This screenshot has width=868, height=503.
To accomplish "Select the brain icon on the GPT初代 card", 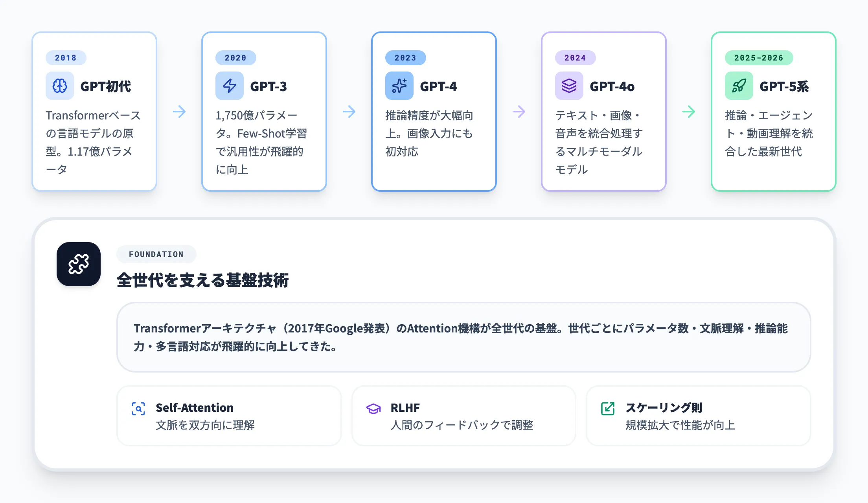I will pyautogui.click(x=60, y=86).
